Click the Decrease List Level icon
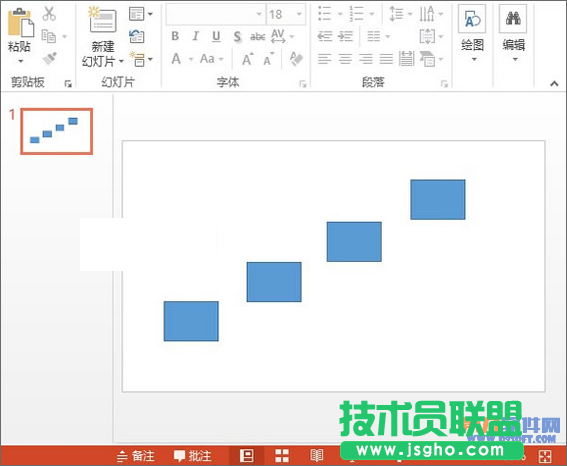 [x=325, y=36]
